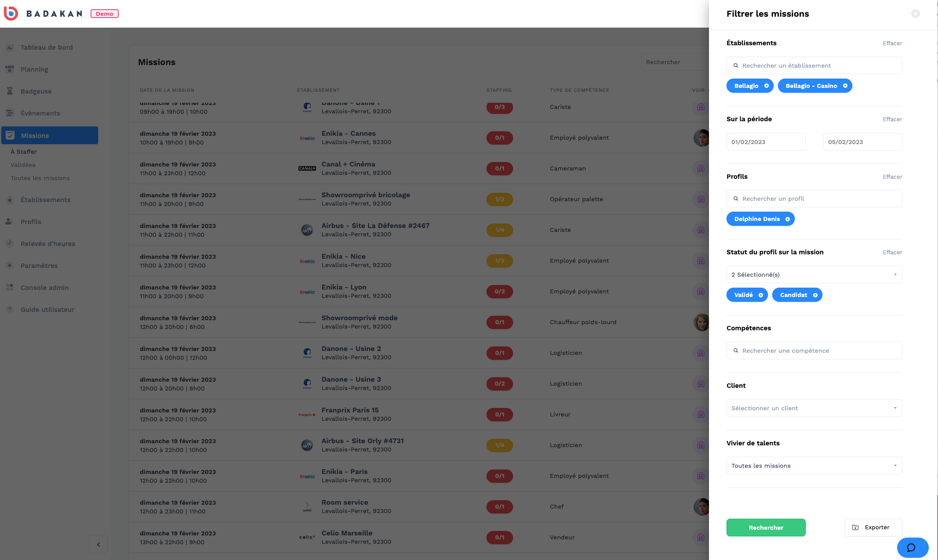
Task: Select the Danone - Usine 2 mission
Action: coord(418,353)
